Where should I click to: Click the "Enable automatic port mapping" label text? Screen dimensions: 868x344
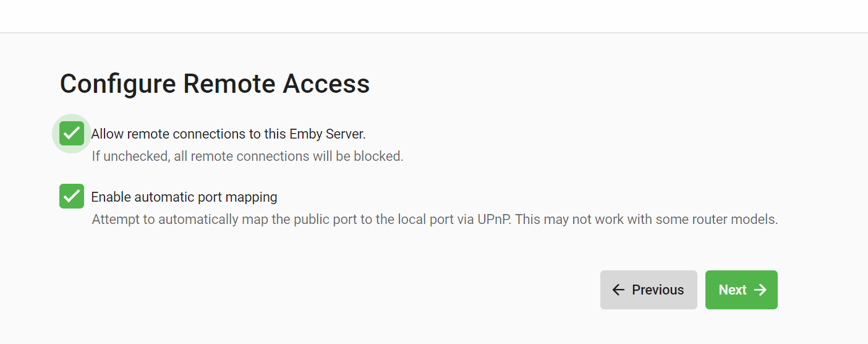(184, 197)
